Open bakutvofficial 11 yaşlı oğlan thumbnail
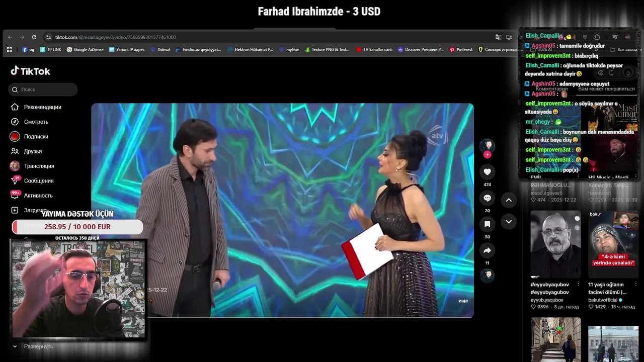The height and width of the screenshot is (362, 644). click(613, 244)
